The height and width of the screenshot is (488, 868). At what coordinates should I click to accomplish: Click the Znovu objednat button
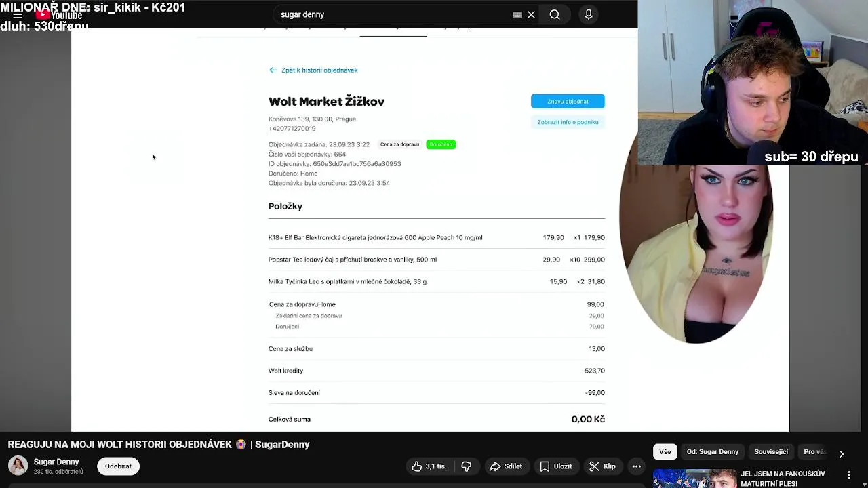[x=568, y=101]
